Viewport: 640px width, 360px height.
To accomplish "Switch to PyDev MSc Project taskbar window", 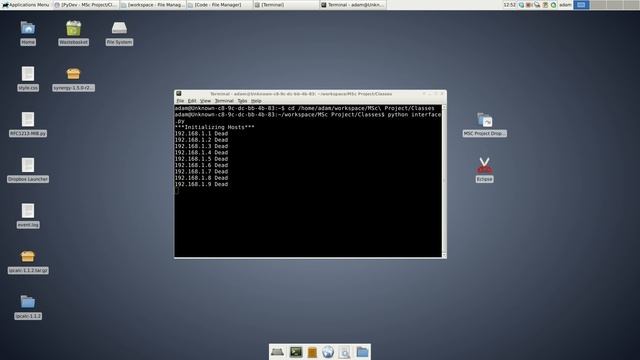I will (86, 5).
